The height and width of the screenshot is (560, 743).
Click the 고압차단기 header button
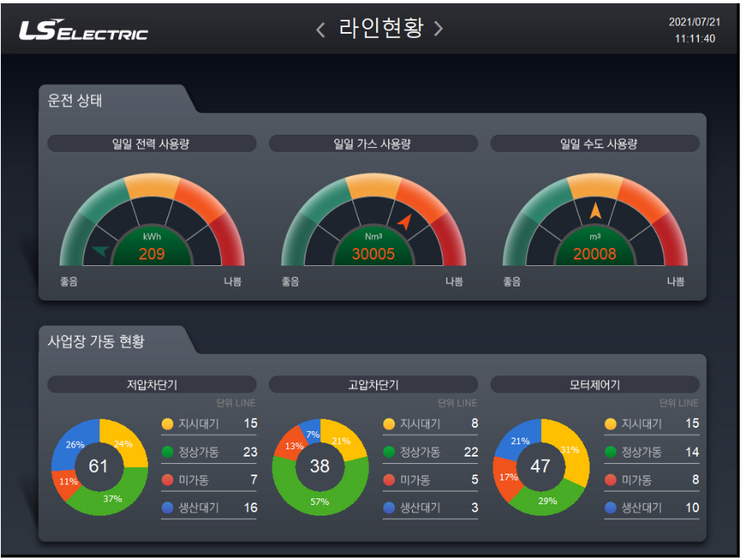373,383
